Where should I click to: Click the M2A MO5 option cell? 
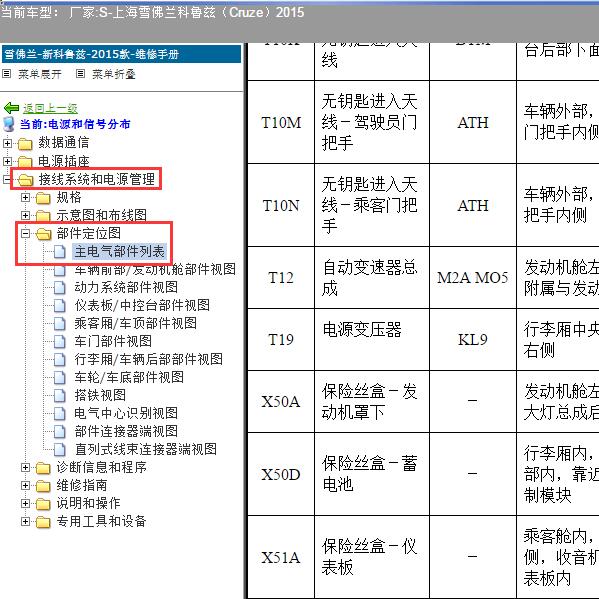click(x=473, y=277)
